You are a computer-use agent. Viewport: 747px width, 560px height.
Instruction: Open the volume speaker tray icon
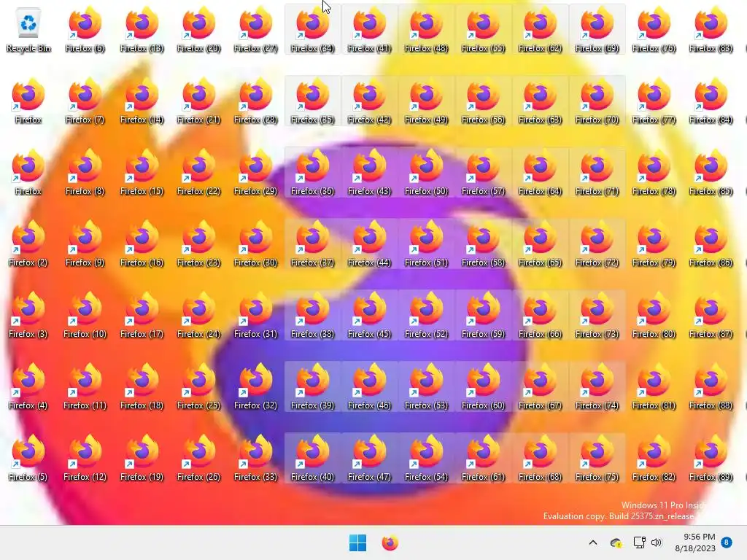pos(657,542)
